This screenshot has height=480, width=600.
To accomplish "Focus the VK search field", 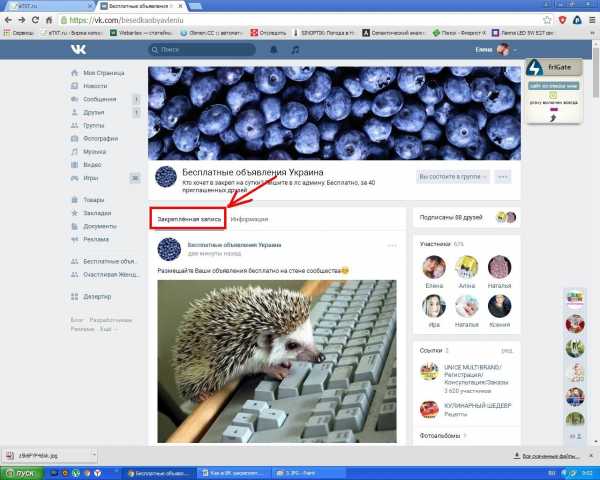I will click(x=202, y=50).
